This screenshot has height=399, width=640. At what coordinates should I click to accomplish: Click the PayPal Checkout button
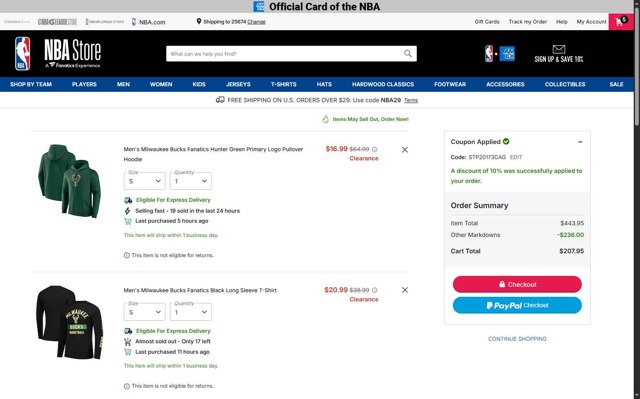pos(517,305)
